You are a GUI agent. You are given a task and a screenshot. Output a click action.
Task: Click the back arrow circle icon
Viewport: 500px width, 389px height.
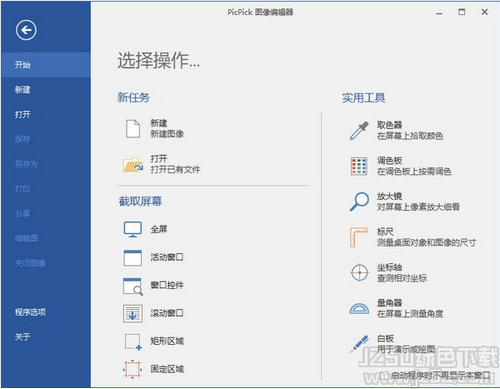[26, 30]
